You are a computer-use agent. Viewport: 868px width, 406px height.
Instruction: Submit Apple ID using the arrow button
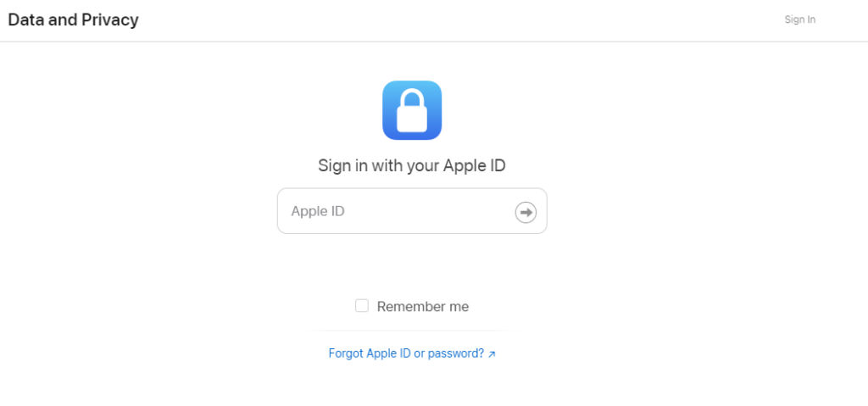click(526, 212)
